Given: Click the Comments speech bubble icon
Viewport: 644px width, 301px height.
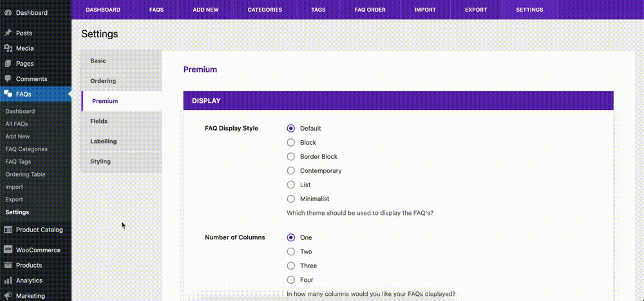Looking at the screenshot, I should tap(8, 78).
